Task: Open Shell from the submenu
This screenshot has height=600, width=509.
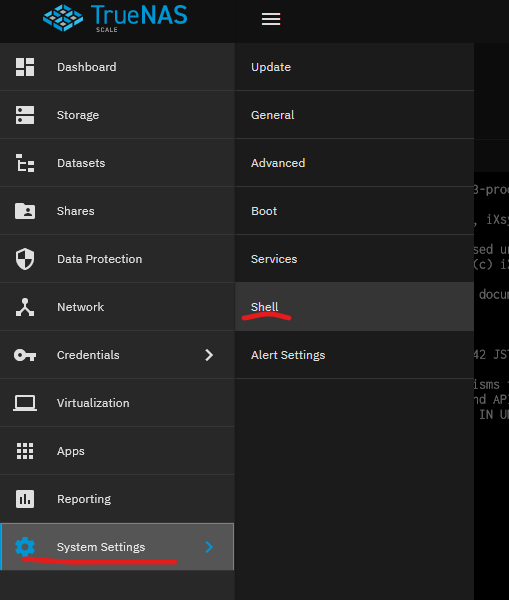Action: [354, 307]
